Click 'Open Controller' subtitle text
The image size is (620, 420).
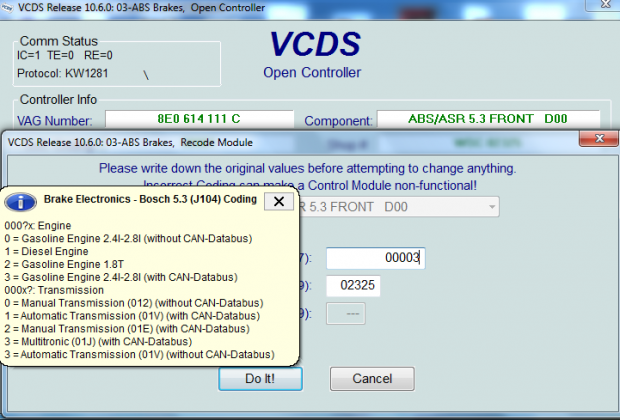pos(312,72)
